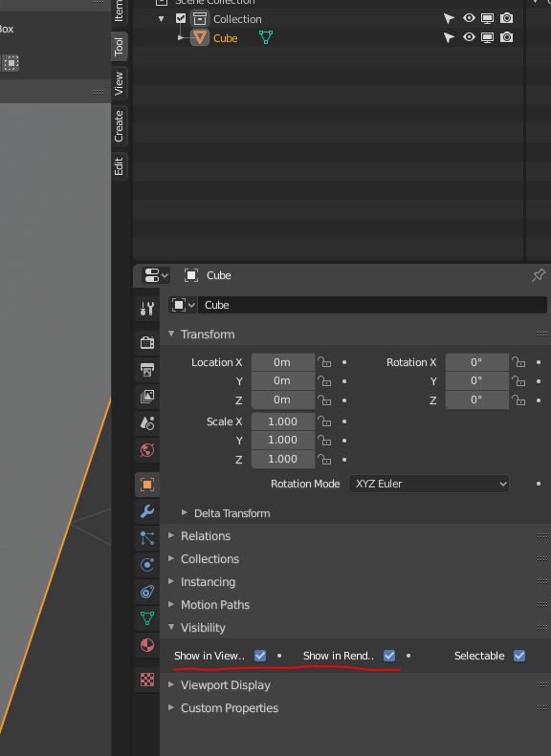Image resolution: width=551 pixels, height=756 pixels.
Task: Toggle the Location Y lock icon
Action: [324, 381]
